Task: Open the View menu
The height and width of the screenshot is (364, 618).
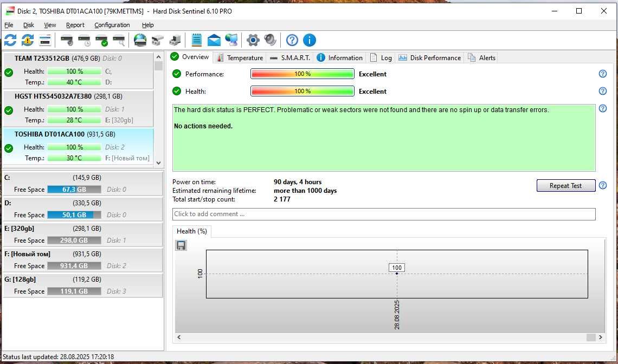Action: click(x=50, y=25)
